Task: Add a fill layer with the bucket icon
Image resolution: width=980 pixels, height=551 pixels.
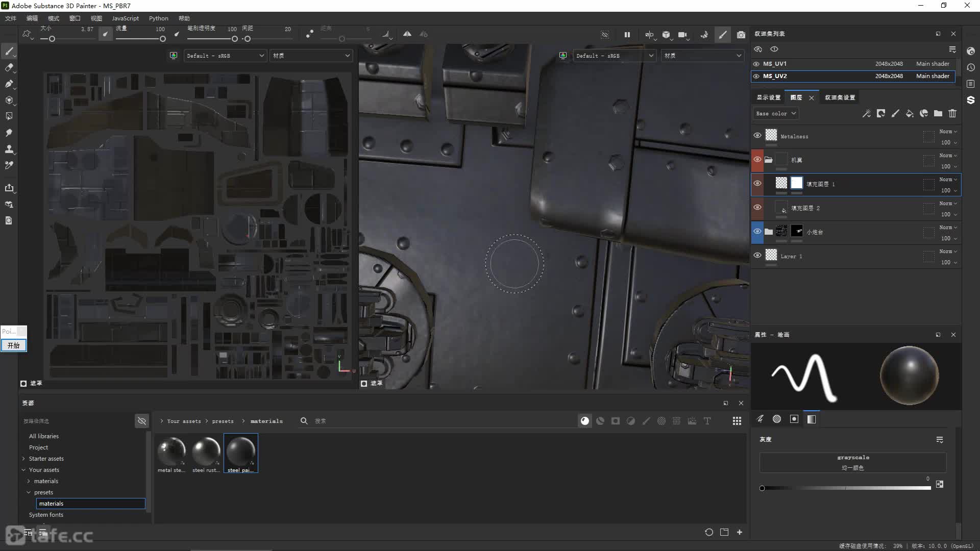Action: (910, 113)
